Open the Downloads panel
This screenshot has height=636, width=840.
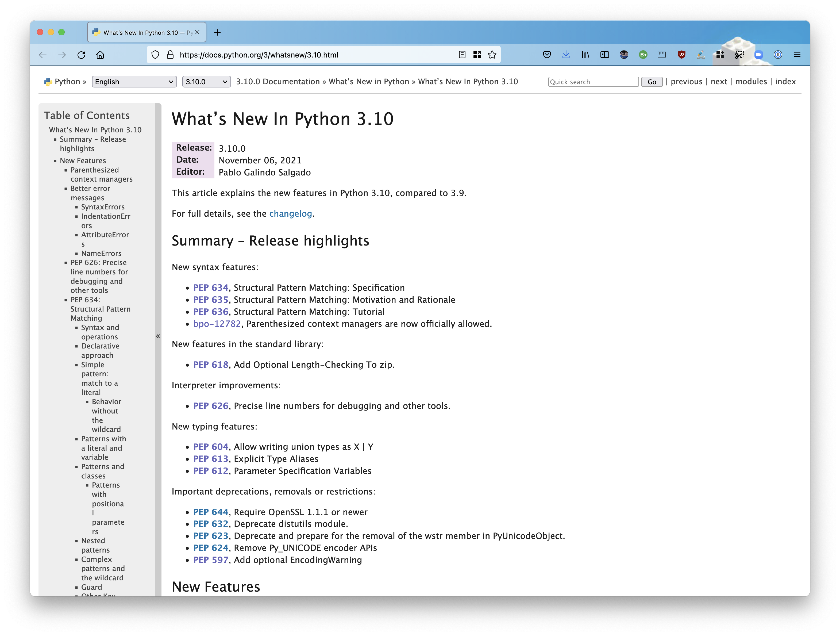566,54
